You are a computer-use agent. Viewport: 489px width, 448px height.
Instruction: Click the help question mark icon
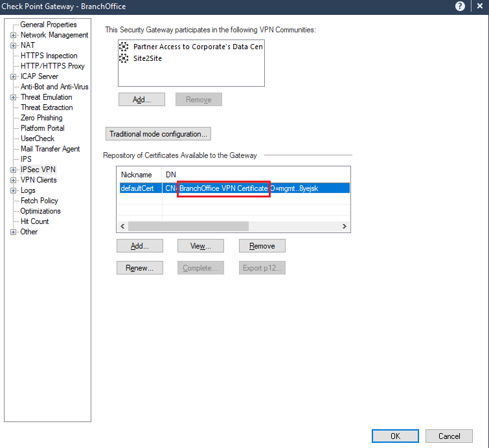click(x=461, y=6)
